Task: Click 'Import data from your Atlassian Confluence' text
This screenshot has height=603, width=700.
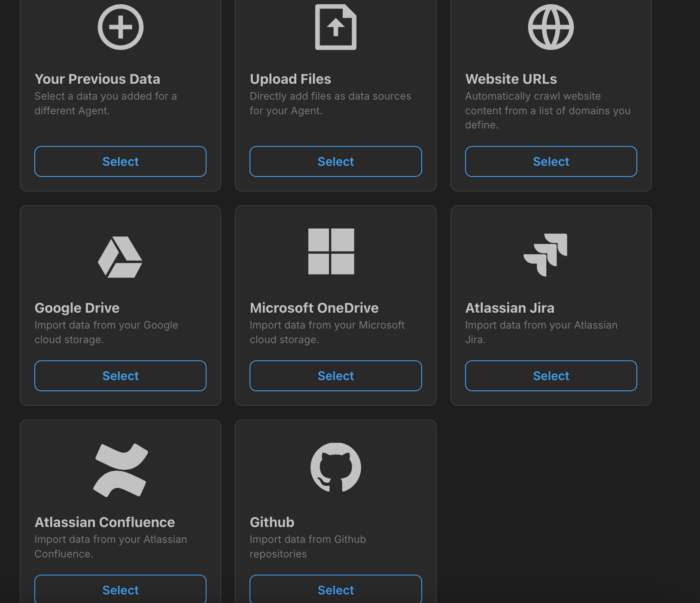Action: coord(110,547)
